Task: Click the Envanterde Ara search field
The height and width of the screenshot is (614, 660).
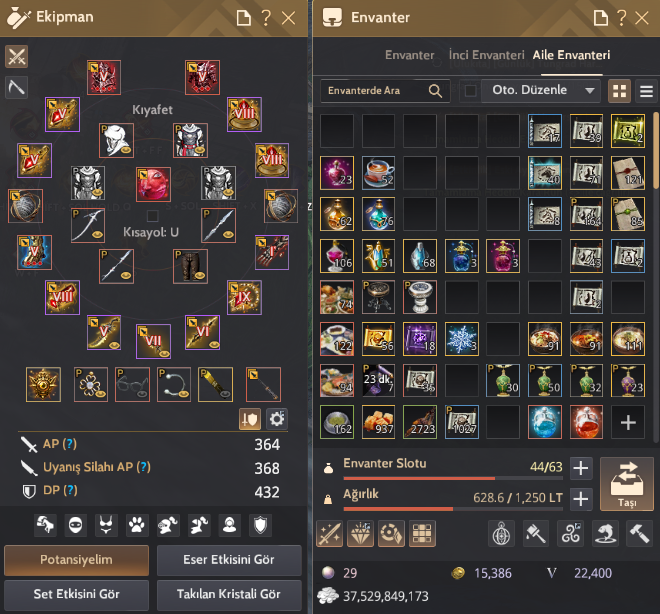Action: (385, 90)
